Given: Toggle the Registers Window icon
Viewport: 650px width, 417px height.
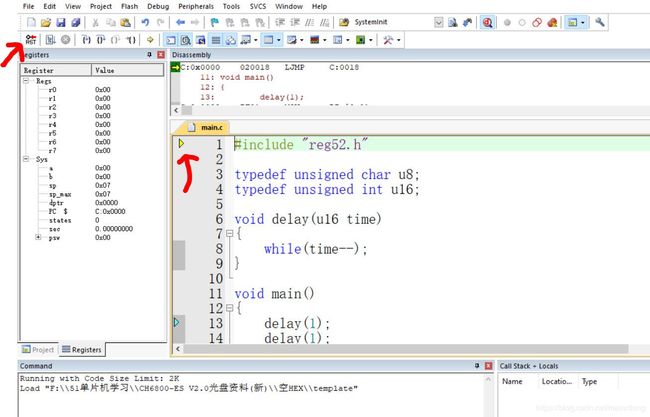Looking at the screenshot, I should click(216, 40).
